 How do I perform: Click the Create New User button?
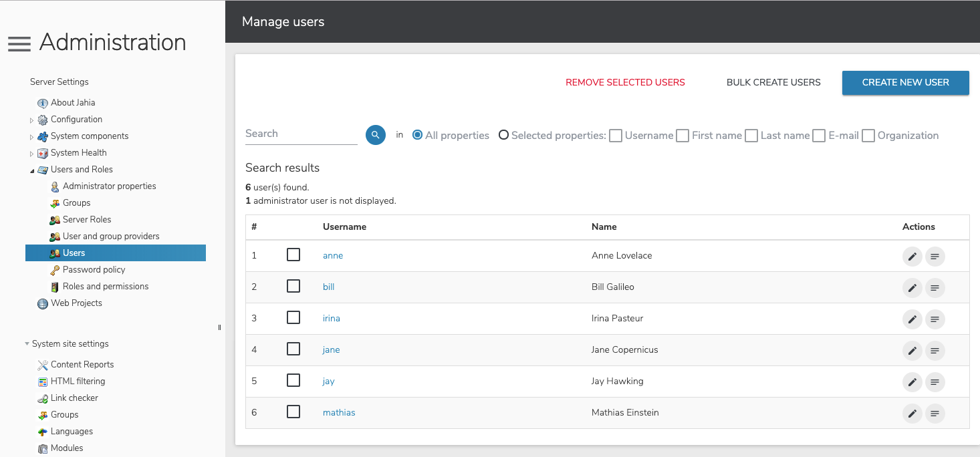(905, 83)
